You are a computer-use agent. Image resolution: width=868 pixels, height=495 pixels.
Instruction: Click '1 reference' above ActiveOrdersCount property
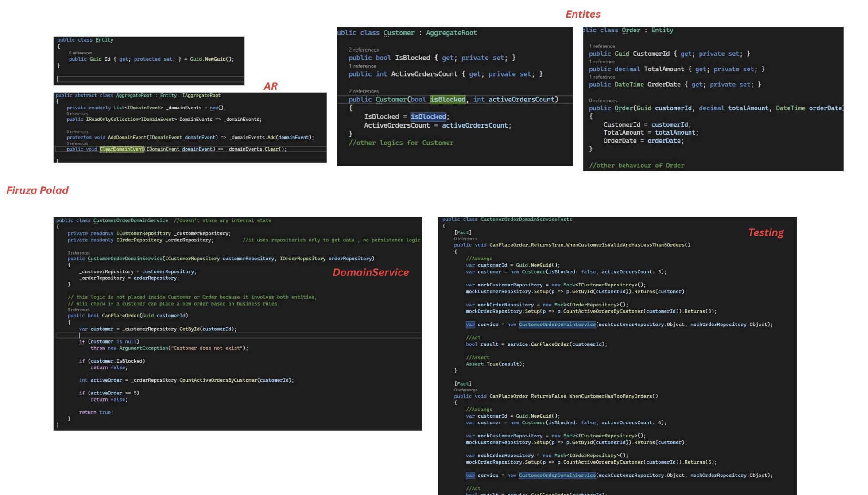[362, 66]
